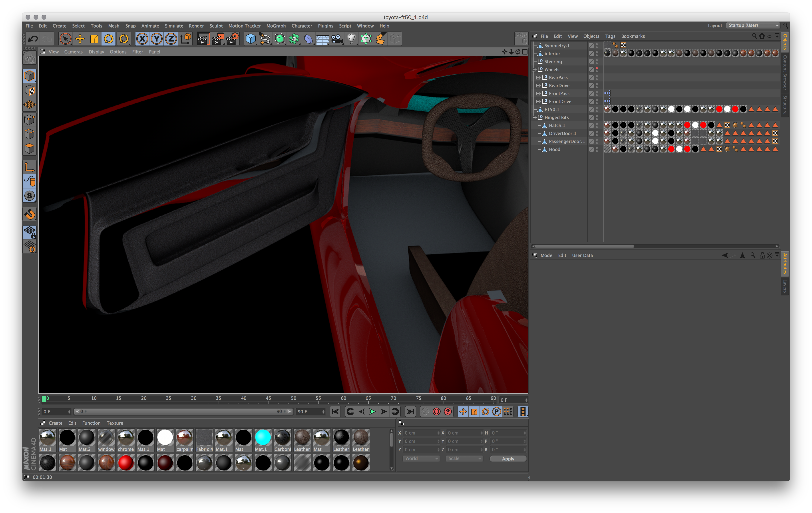Viewport: 812px width, 513px height.
Task: Click the Undo arrow icon
Action: tap(33, 39)
